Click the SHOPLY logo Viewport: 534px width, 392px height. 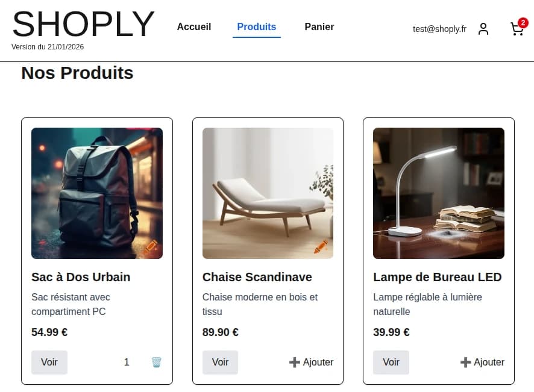pos(83,25)
